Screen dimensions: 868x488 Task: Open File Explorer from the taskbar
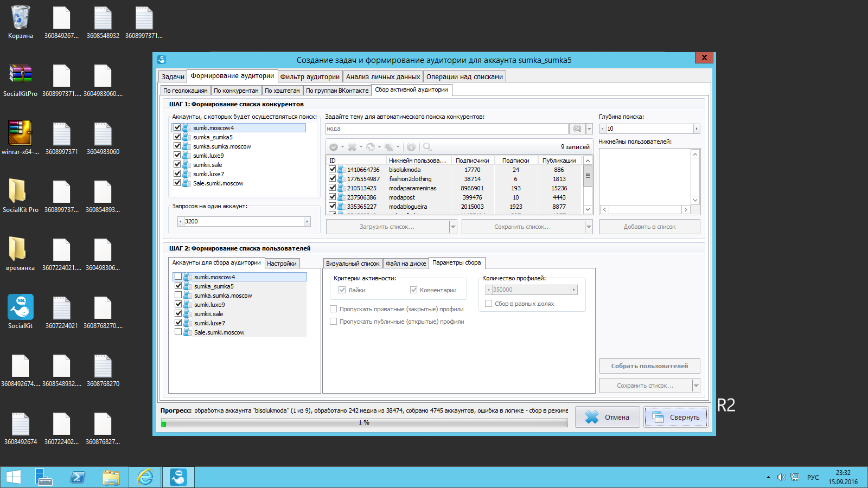(x=111, y=477)
